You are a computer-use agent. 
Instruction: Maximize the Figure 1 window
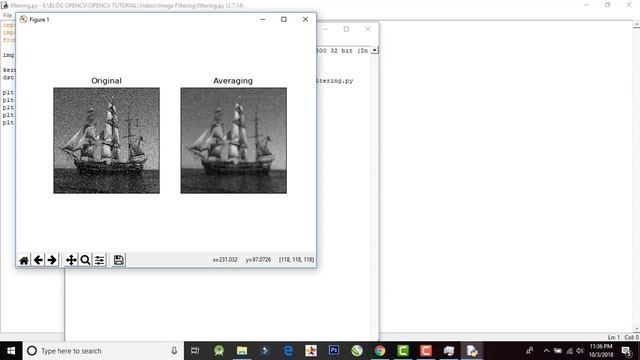tap(284, 19)
